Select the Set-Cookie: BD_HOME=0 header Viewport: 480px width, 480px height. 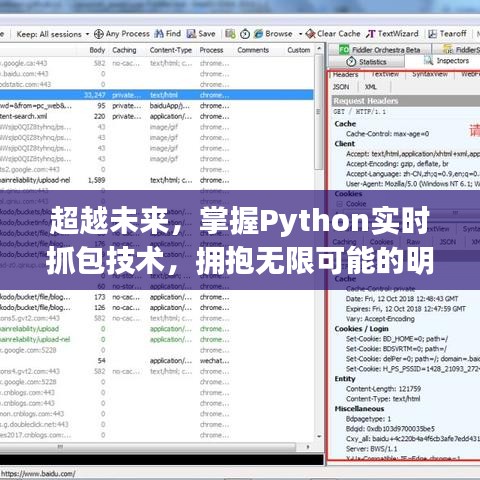click(x=397, y=339)
